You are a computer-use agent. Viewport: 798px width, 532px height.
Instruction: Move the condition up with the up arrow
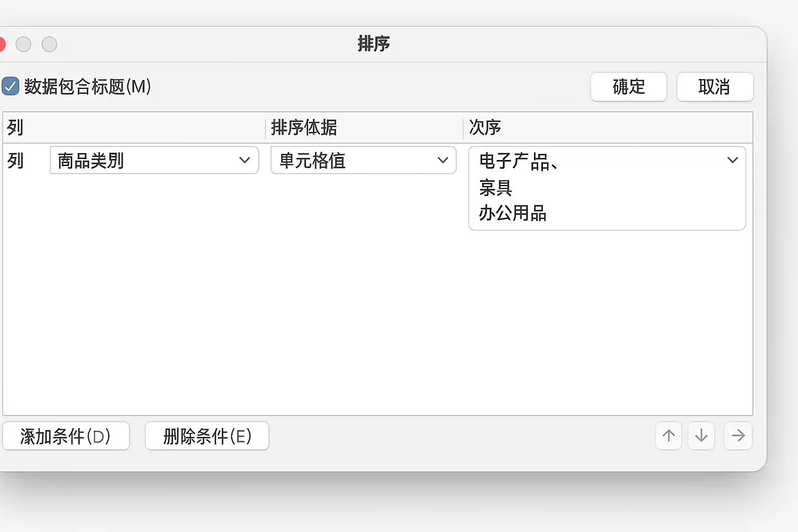669,435
